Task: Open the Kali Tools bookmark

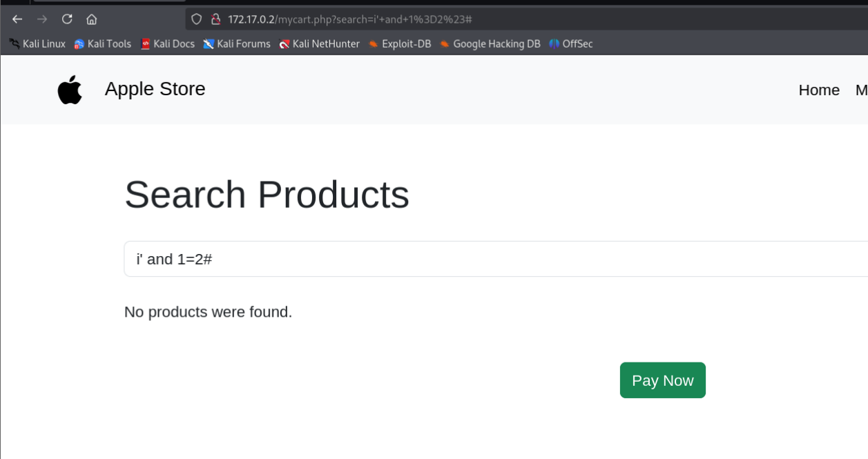Action: (x=102, y=43)
